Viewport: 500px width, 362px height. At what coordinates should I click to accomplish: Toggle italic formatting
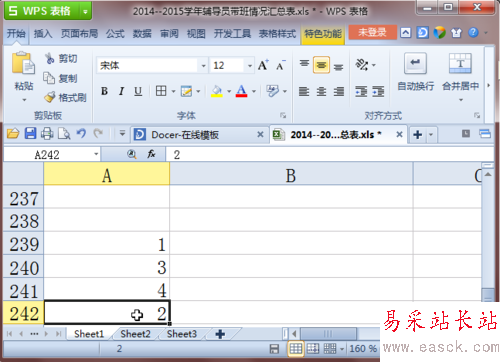(121, 91)
